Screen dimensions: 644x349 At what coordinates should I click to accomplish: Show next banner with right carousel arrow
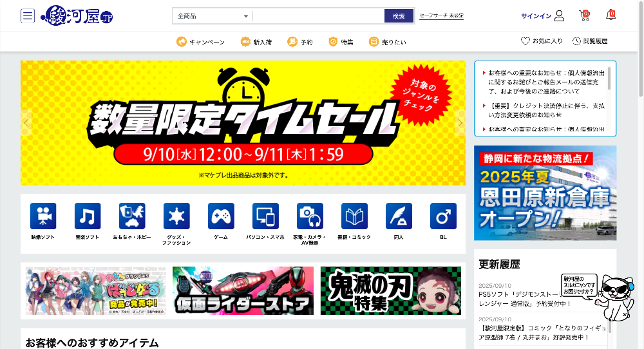pos(460,122)
